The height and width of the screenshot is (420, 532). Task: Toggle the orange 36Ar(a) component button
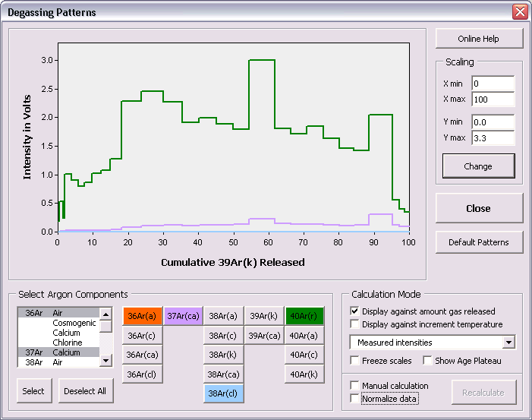tap(142, 316)
